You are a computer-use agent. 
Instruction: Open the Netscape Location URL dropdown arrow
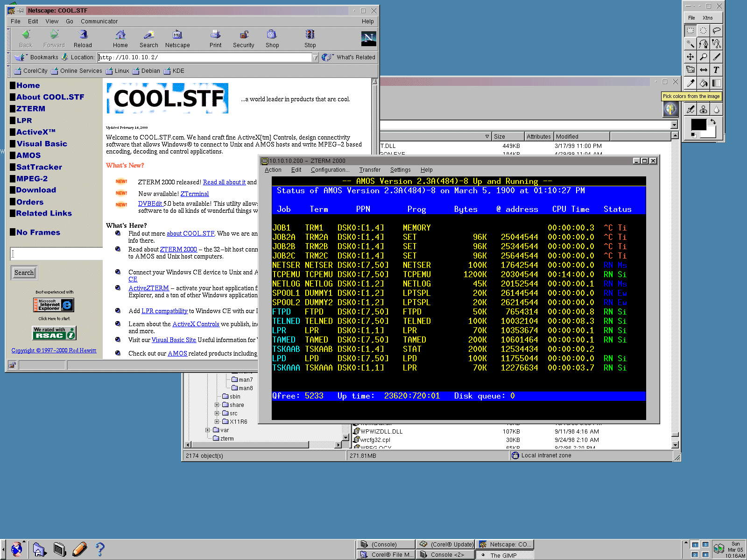point(315,57)
